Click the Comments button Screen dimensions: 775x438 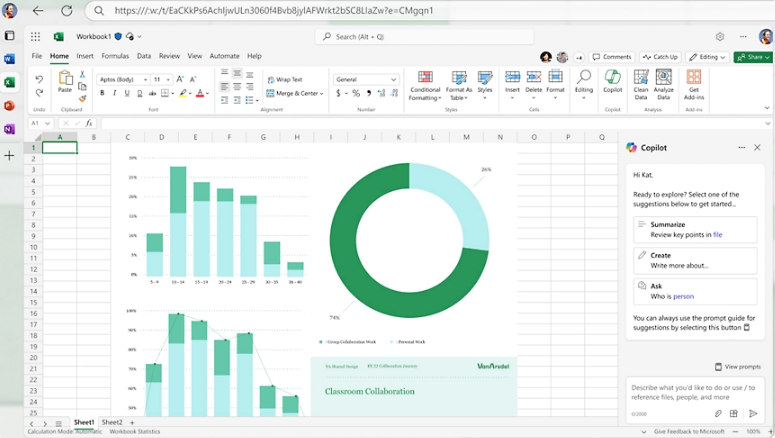coord(612,57)
